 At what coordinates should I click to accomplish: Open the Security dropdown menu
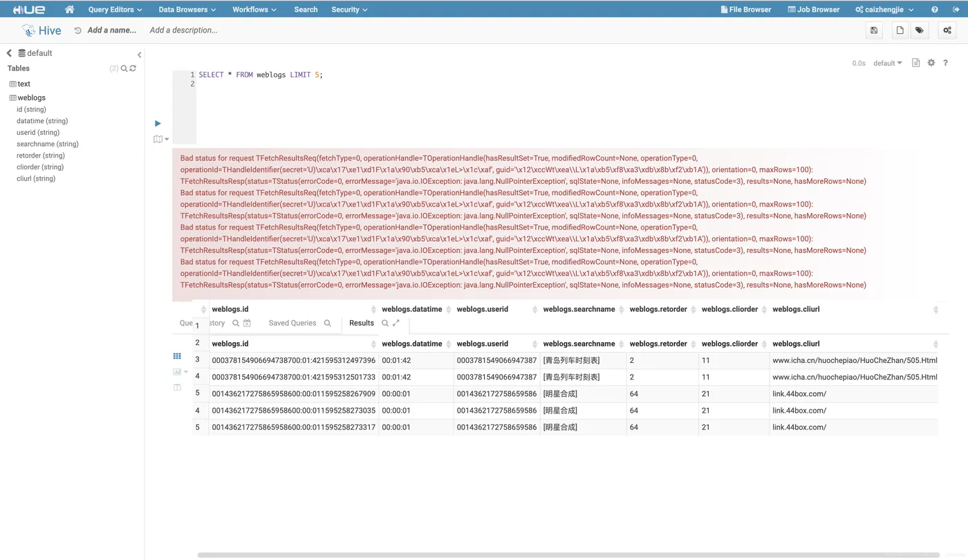349,10
